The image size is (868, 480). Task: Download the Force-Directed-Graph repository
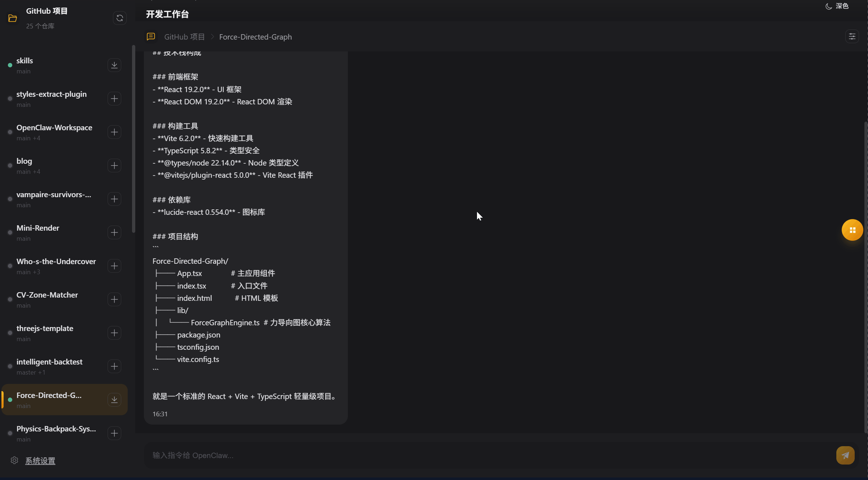point(114,400)
